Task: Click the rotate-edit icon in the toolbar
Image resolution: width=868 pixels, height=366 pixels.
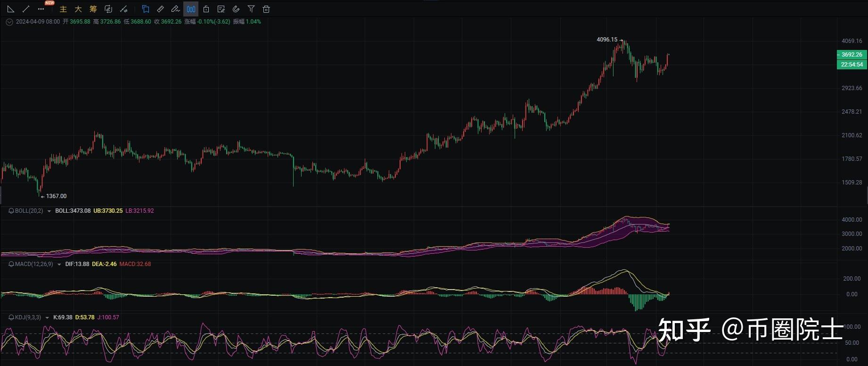Action: (108, 9)
